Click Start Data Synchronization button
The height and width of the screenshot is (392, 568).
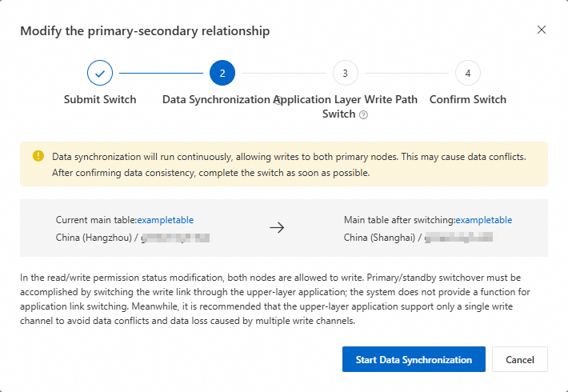pyautogui.click(x=414, y=359)
